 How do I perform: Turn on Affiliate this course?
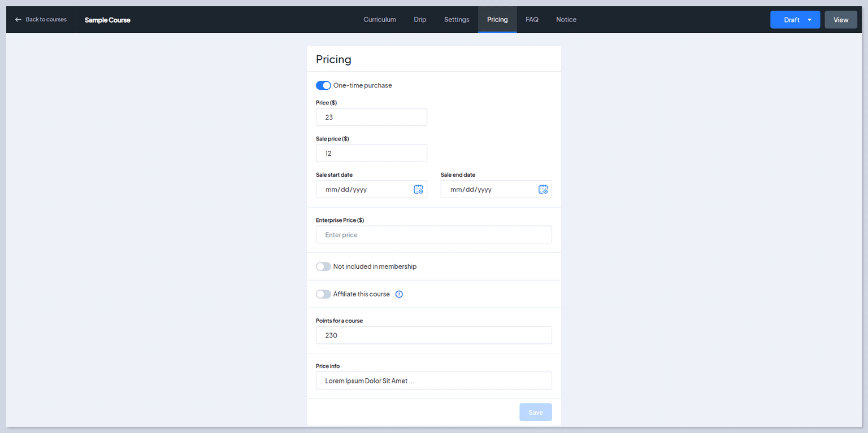pos(323,294)
